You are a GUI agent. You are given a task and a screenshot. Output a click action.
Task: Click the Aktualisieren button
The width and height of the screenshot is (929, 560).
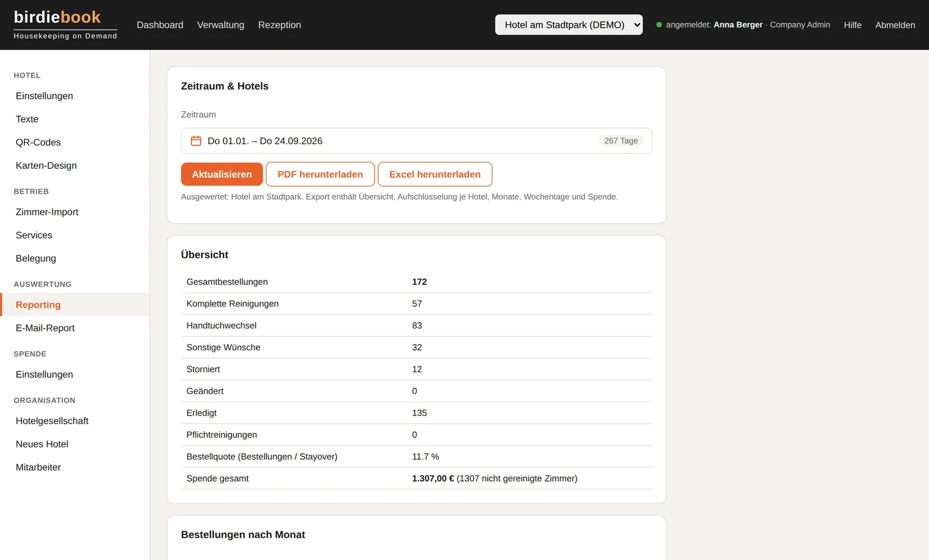coord(222,174)
